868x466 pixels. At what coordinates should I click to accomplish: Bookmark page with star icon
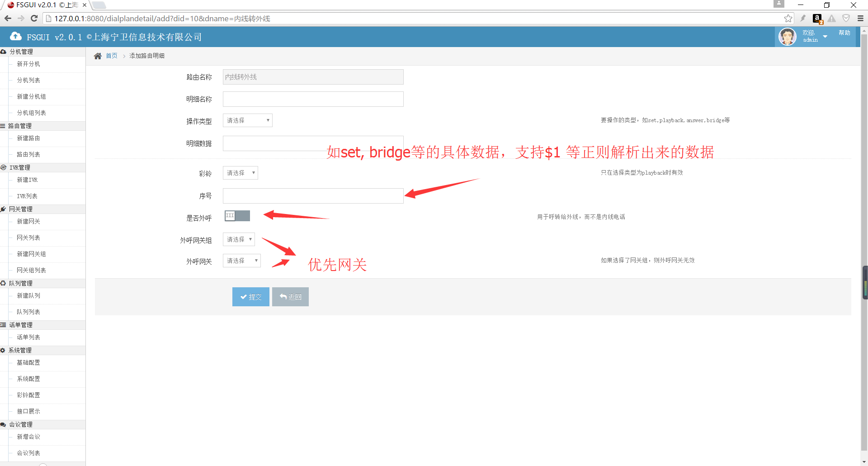(x=788, y=19)
